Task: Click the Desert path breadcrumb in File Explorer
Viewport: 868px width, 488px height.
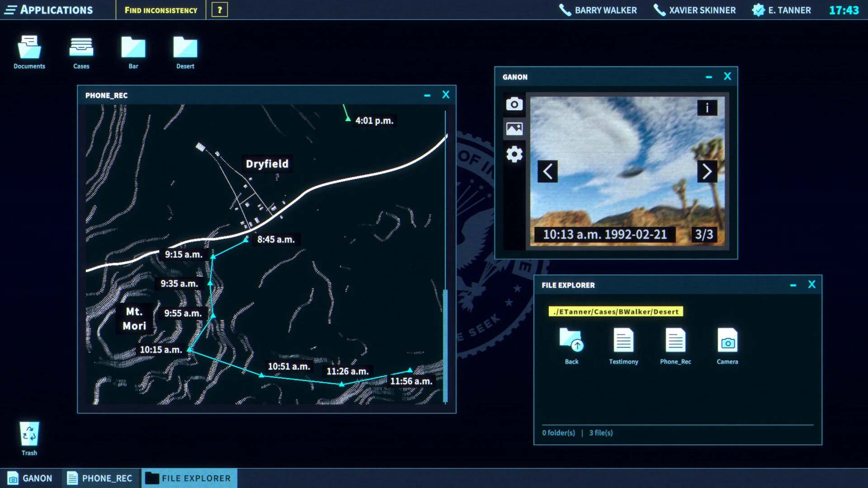Action: [615, 312]
